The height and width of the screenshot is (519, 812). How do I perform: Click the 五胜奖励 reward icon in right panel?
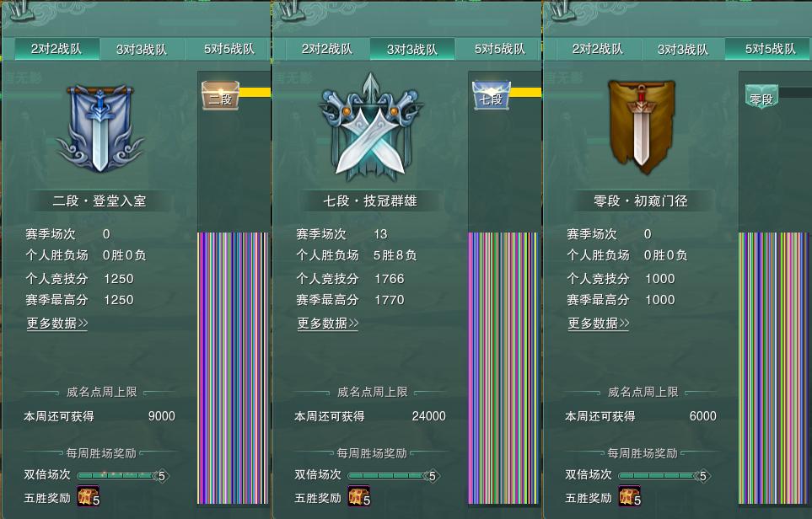630,497
